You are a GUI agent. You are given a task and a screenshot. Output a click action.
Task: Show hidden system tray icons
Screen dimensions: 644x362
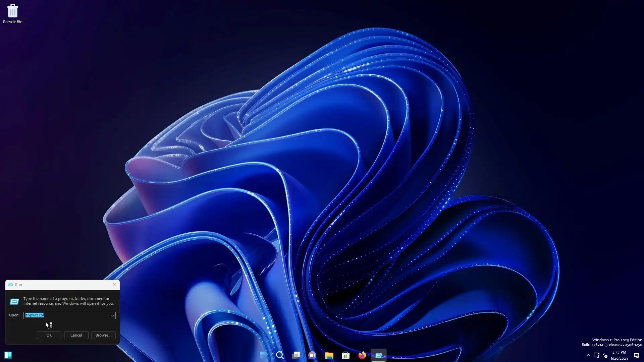click(x=588, y=355)
